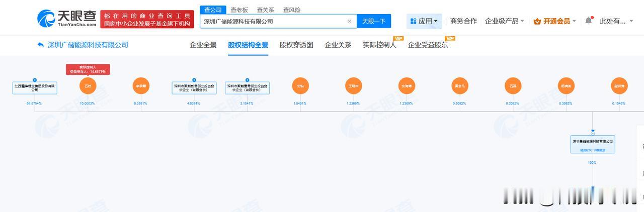This screenshot has width=644, height=212.
Task: Collapse the minus toggle above 深圳易储能源科技 node
Action: pyautogui.click(x=593, y=133)
